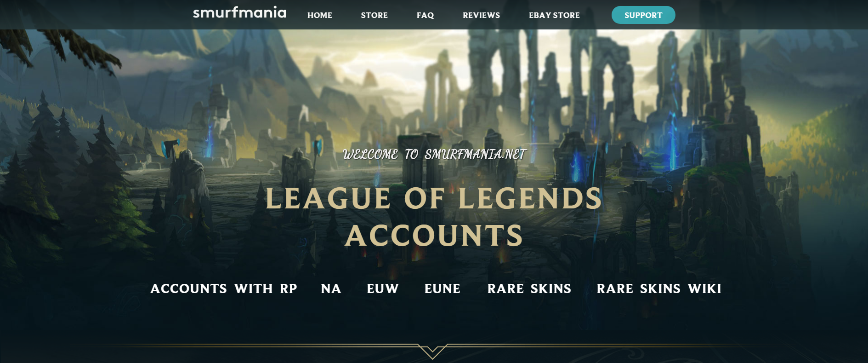Click the large ACCOUNTS heading word
Viewport: 868px width, 363px height.
[434, 236]
